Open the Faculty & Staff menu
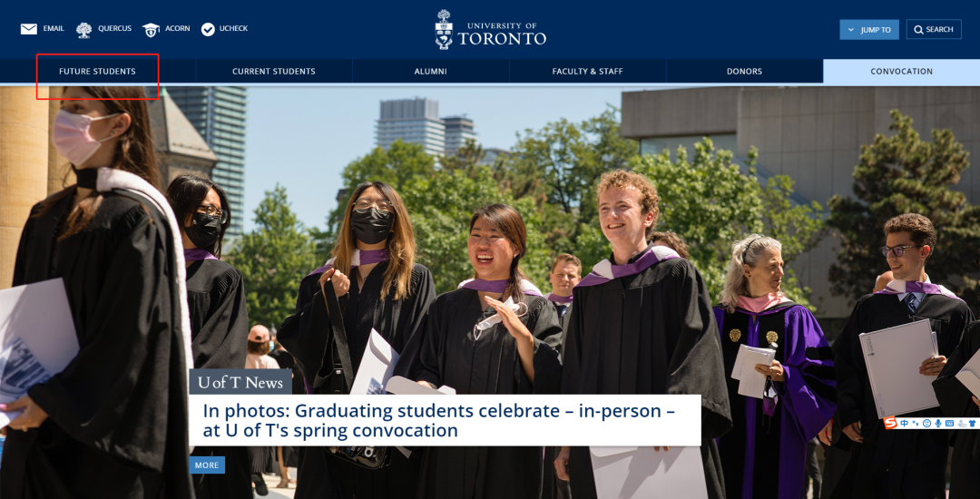 [x=587, y=71]
